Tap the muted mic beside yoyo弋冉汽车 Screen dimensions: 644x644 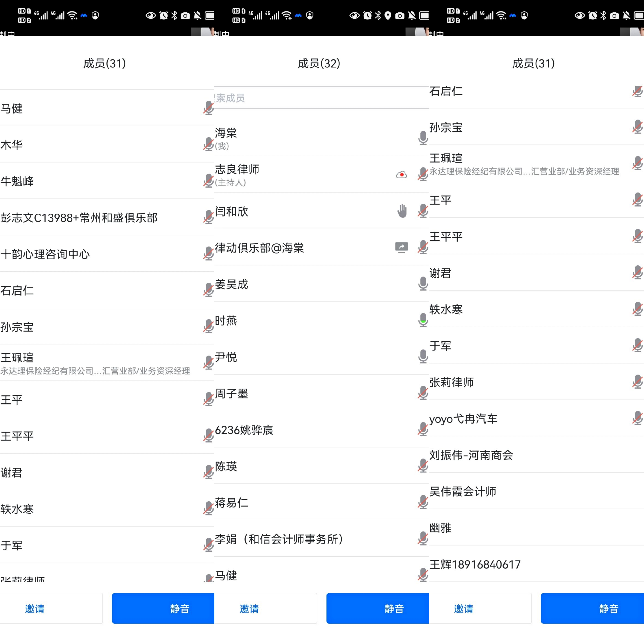pyautogui.click(x=638, y=418)
